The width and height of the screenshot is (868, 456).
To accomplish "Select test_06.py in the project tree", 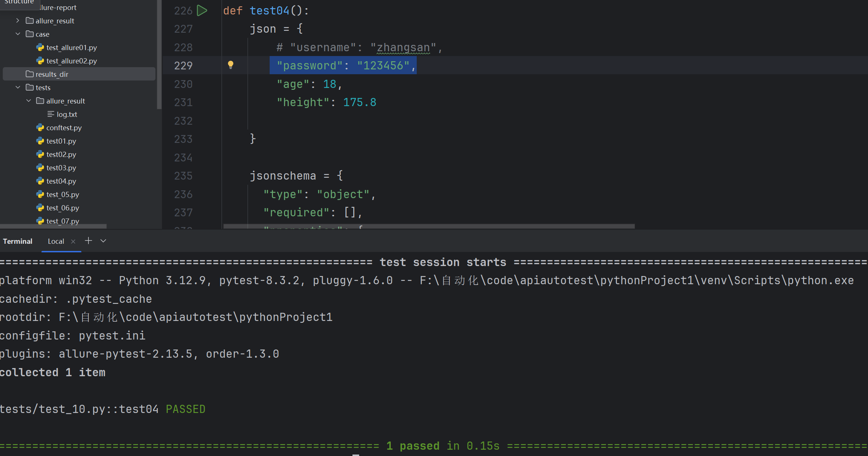I will click(63, 208).
